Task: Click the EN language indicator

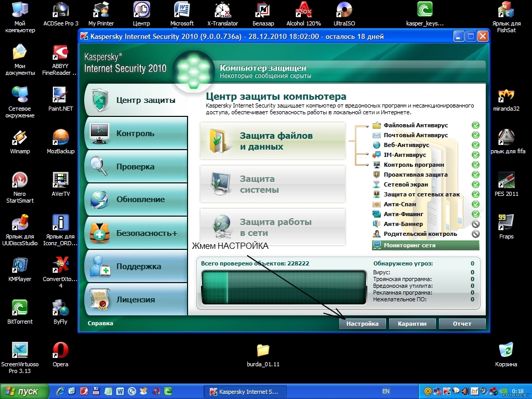Action: click(386, 392)
